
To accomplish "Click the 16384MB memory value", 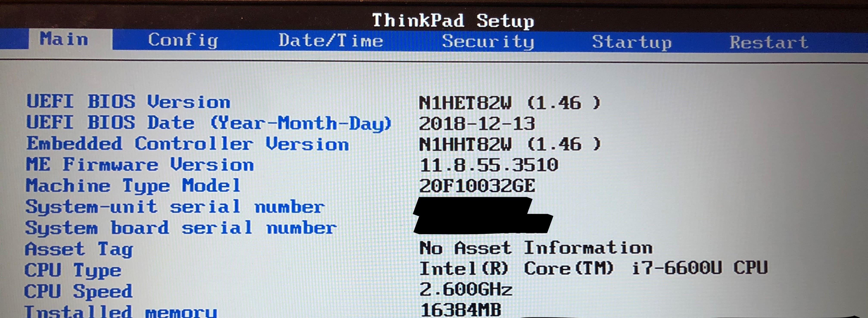I will click(x=461, y=310).
